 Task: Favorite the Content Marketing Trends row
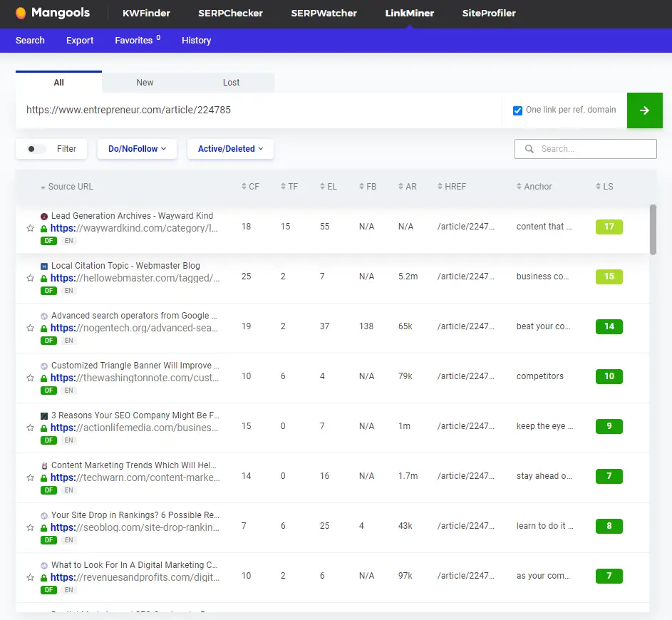[30, 477]
